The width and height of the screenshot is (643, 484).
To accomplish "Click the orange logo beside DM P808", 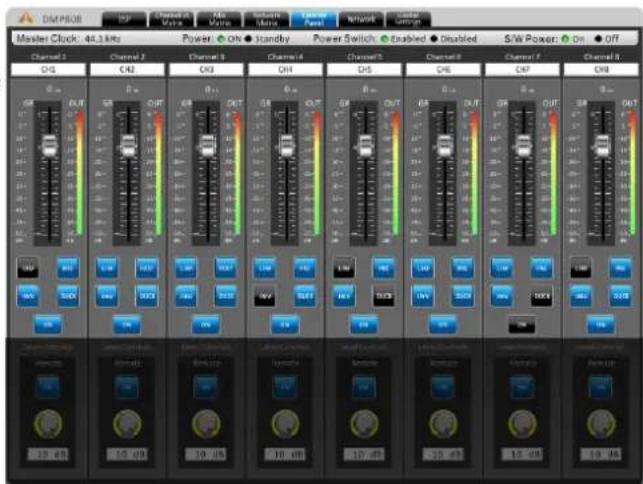I will [25, 18].
